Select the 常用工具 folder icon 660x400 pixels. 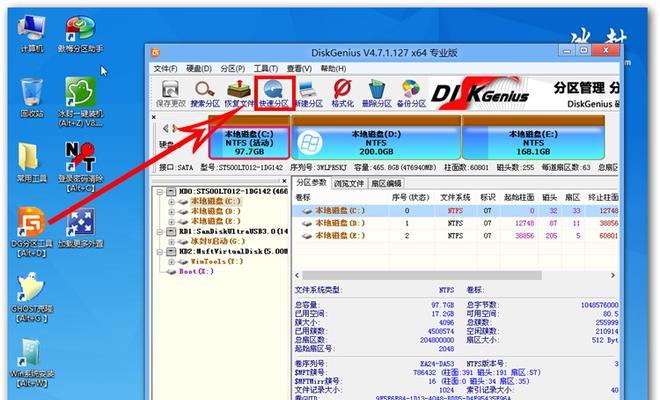tap(32, 163)
